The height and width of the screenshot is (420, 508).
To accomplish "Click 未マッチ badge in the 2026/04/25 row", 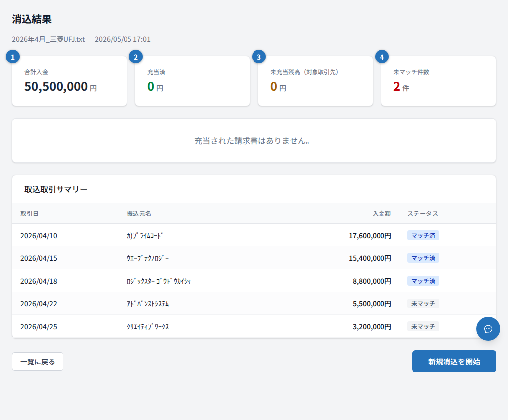I will click(423, 326).
